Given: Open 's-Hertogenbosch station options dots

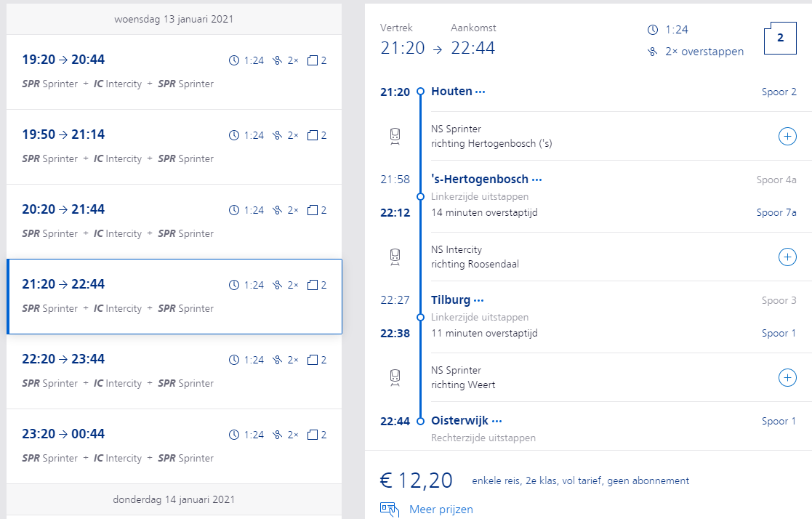Looking at the screenshot, I should click(536, 180).
